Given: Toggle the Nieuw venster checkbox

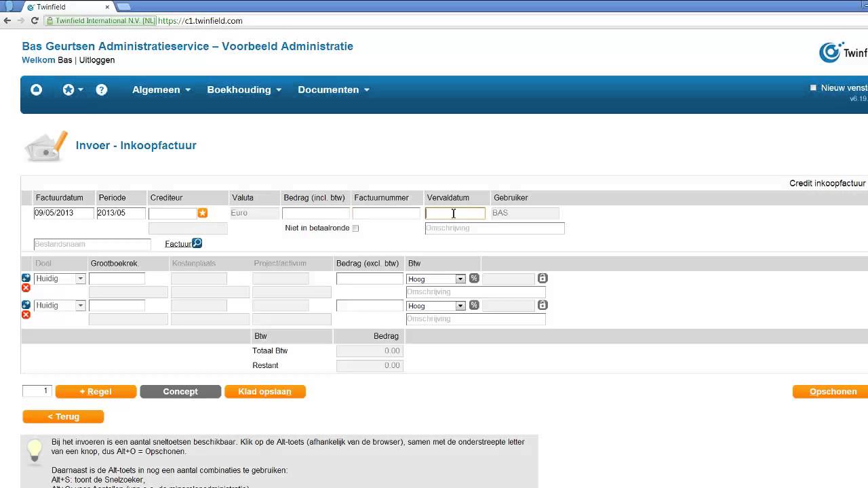Looking at the screenshot, I should [813, 88].
